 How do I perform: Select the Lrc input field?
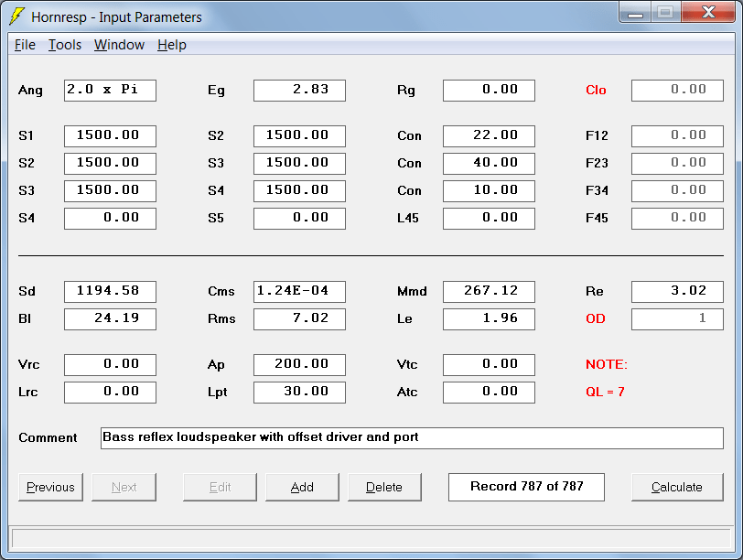coord(110,393)
